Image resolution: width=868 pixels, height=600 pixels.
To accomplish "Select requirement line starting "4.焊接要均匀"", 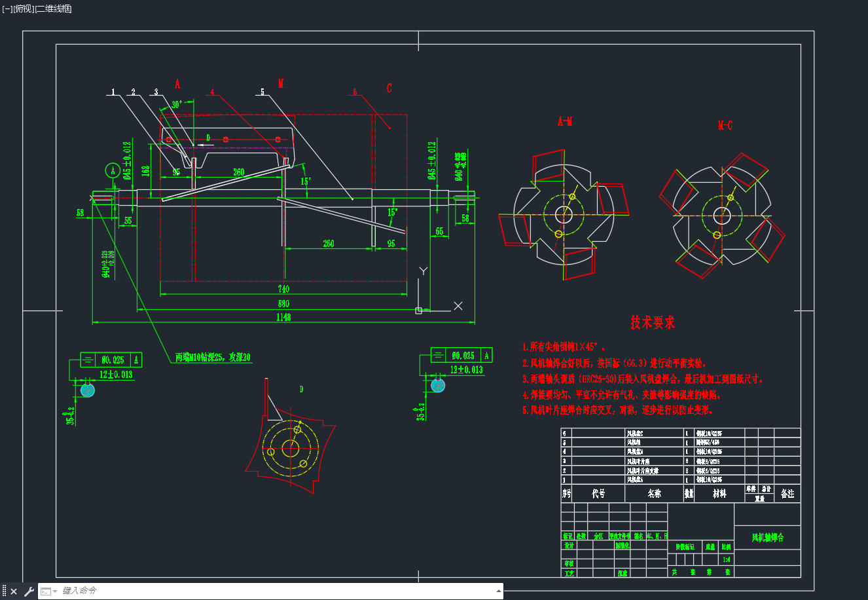I will click(621, 394).
